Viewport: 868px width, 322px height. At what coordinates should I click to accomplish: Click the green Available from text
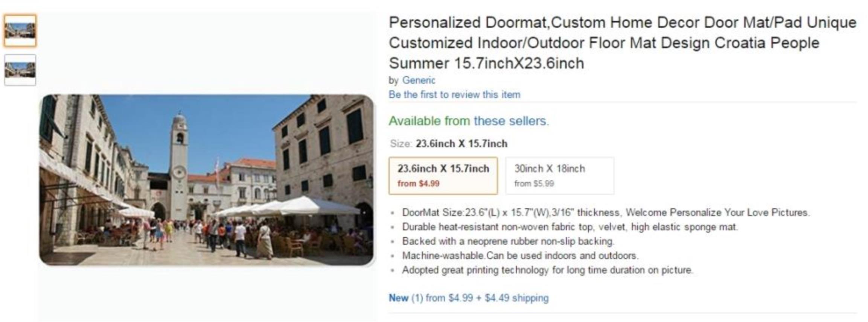429,121
